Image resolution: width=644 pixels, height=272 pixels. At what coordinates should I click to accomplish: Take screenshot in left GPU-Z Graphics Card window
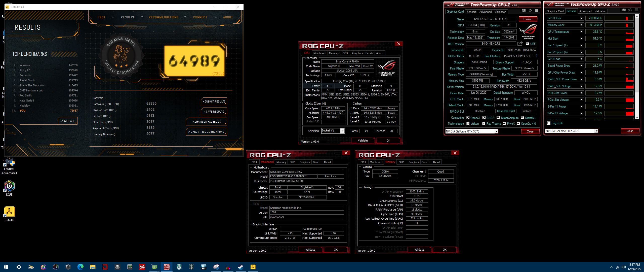524,11
